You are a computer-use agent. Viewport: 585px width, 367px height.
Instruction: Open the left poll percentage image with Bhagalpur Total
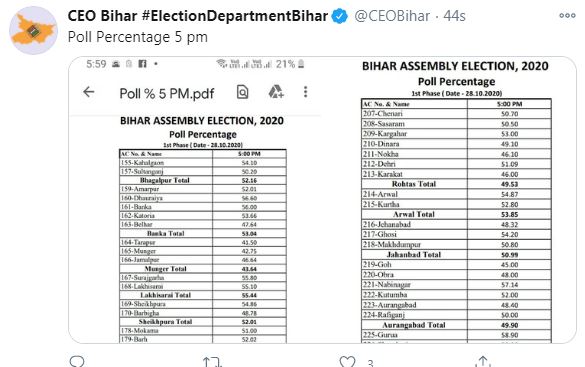[196, 200]
